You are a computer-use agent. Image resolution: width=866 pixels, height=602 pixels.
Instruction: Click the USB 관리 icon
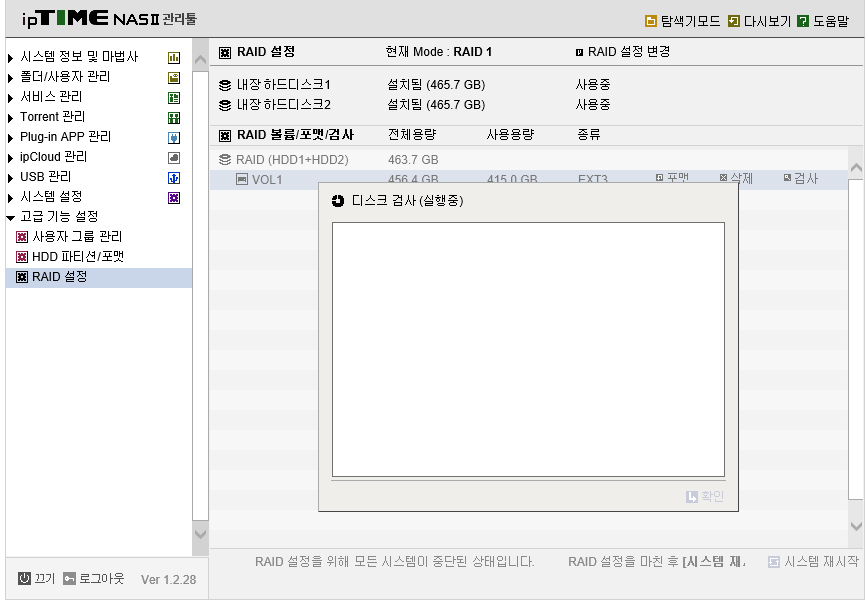174,178
